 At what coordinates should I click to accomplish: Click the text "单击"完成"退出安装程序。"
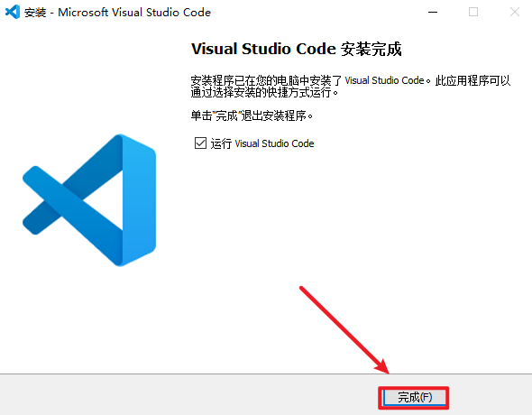pos(252,116)
